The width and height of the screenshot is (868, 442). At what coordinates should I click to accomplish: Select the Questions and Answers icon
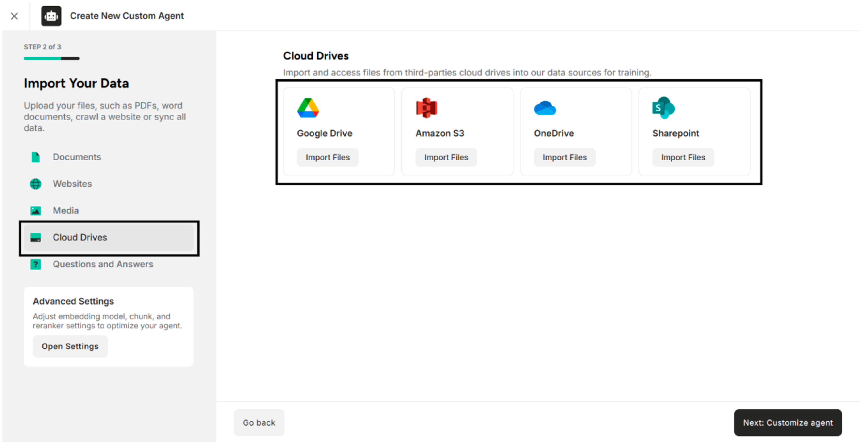tap(36, 264)
